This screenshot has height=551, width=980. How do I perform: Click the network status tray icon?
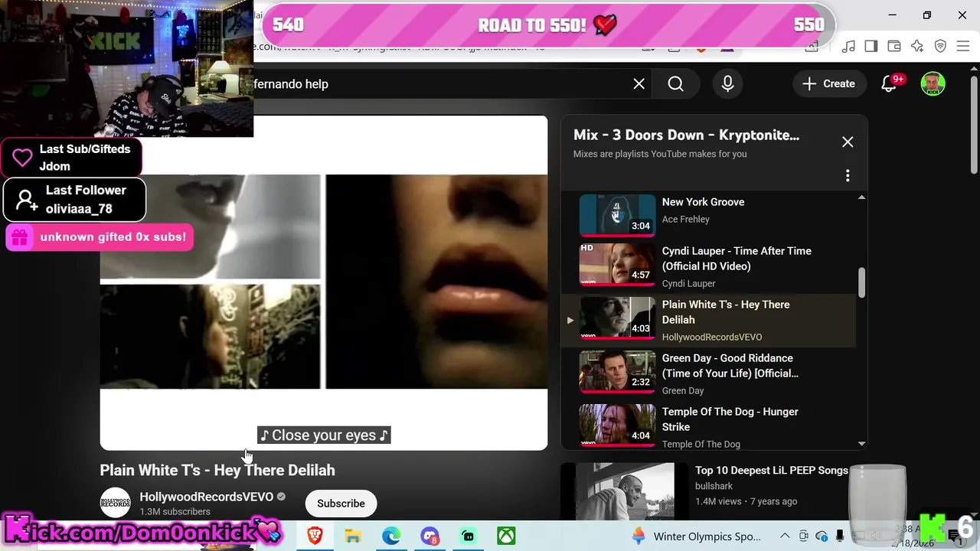[x=858, y=536]
